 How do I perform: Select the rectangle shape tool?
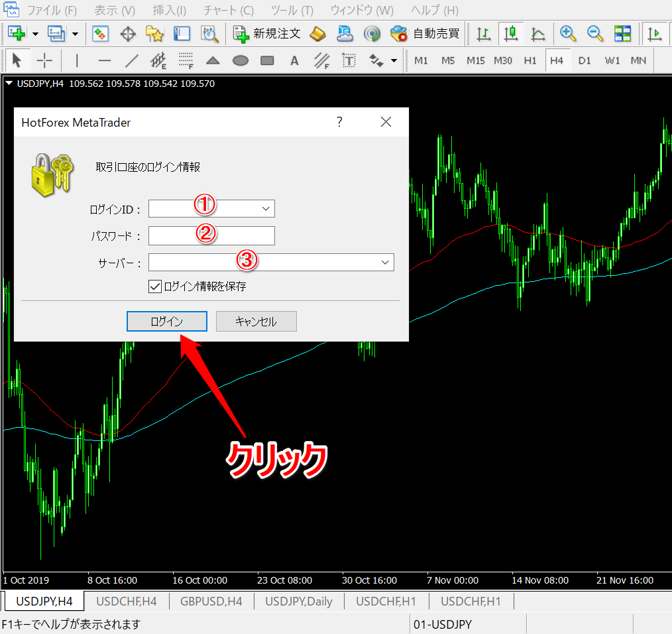pos(268,60)
